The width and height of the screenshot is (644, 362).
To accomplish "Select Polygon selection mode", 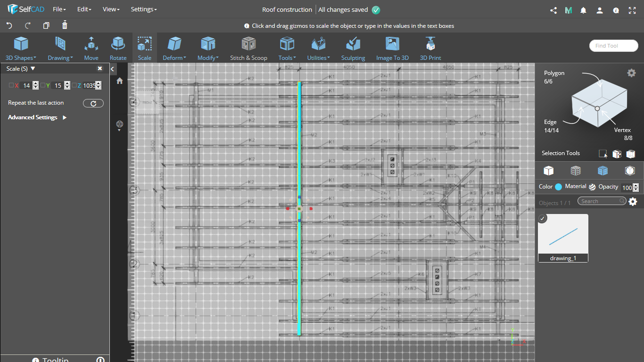I will pyautogui.click(x=554, y=77).
